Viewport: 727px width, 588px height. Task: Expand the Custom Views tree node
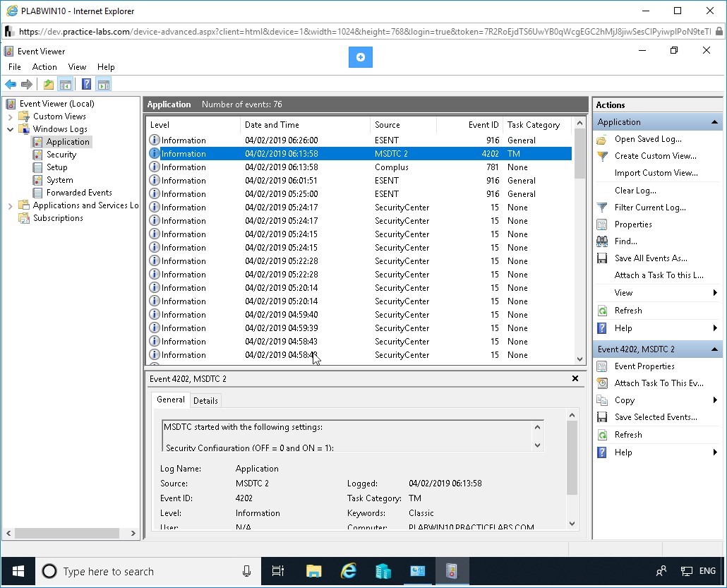pos(10,116)
